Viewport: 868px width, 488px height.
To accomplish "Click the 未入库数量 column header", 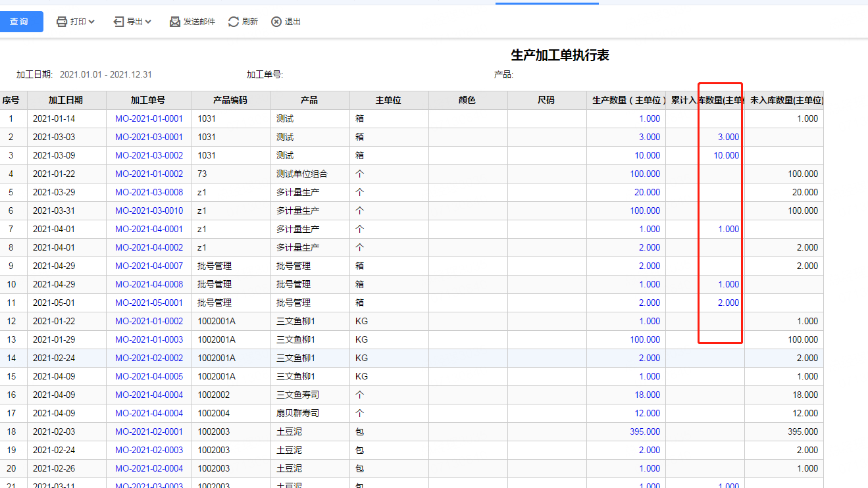I will pyautogui.click(x=784, y=101).
